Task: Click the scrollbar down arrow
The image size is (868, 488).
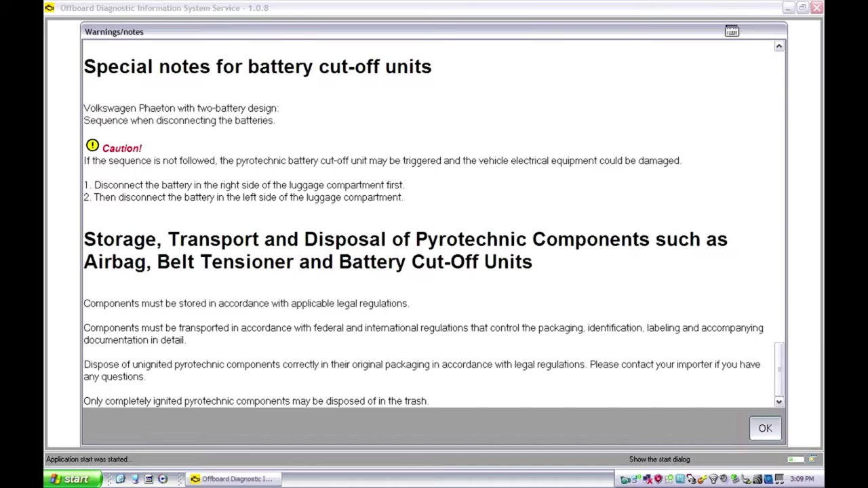Action: 779,401
